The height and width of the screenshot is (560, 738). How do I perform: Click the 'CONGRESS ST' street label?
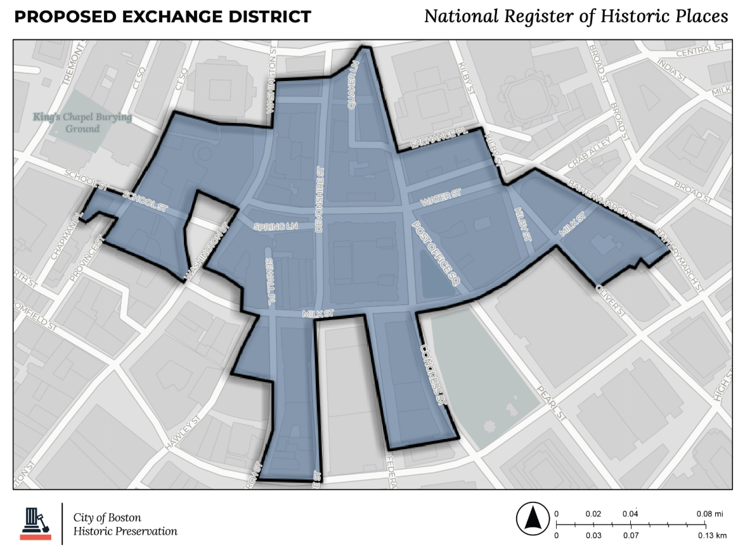click(x=432, y=375)
